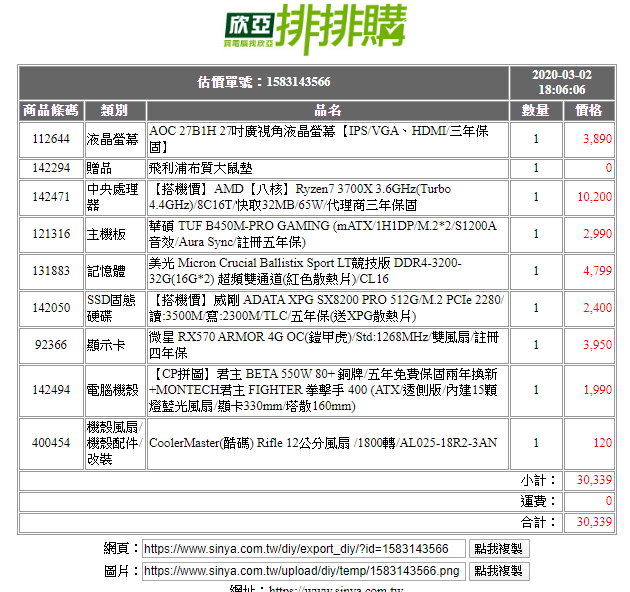Click Micron Crucial Ballistix memory product name

click(x=305, y=271)
